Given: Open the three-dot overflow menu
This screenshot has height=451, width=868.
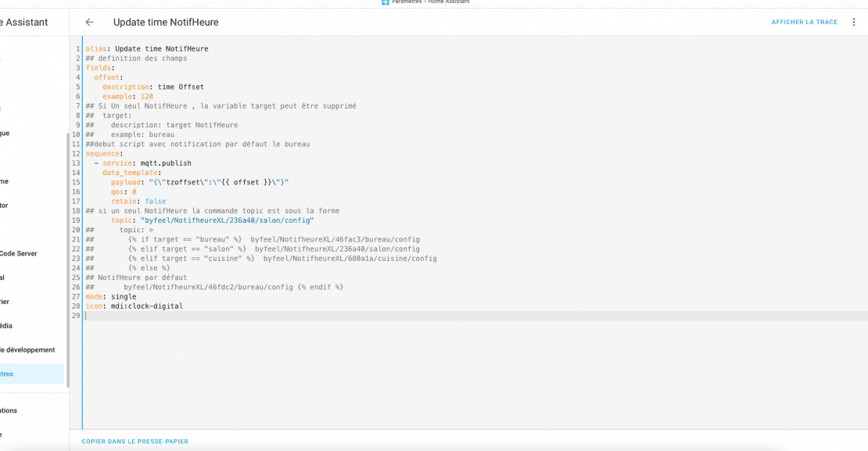Looking at the screenshot, I should coord(854,23).
